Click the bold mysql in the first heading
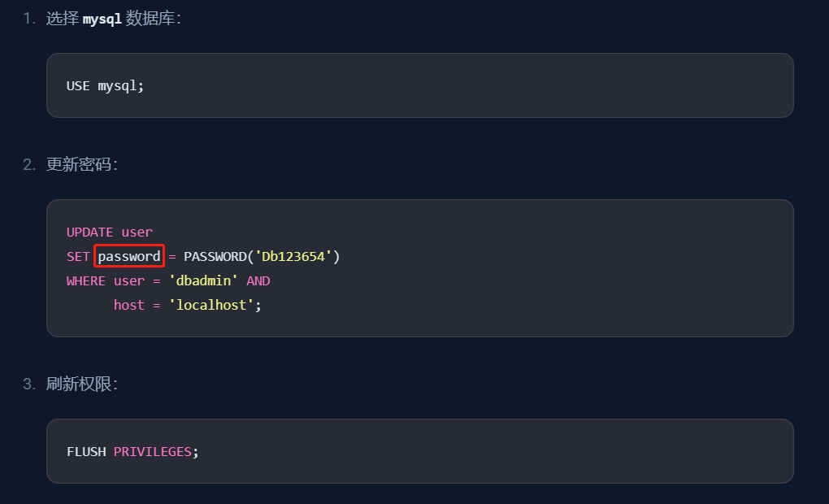This screenshot has height=504, width=829. (102, 19)
